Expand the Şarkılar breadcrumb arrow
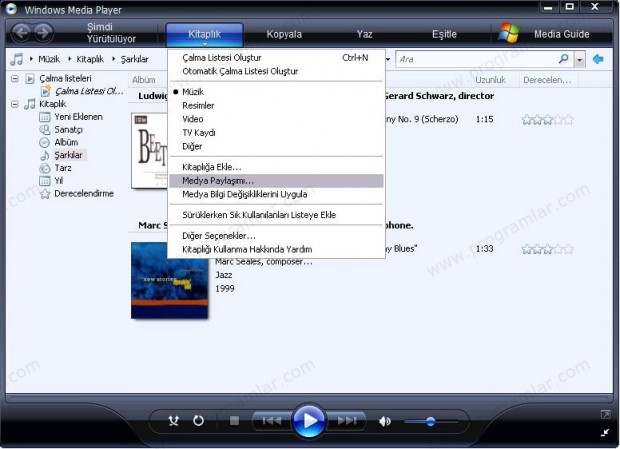The width and height of the screenshot is (620, 449). pos(113,59)
